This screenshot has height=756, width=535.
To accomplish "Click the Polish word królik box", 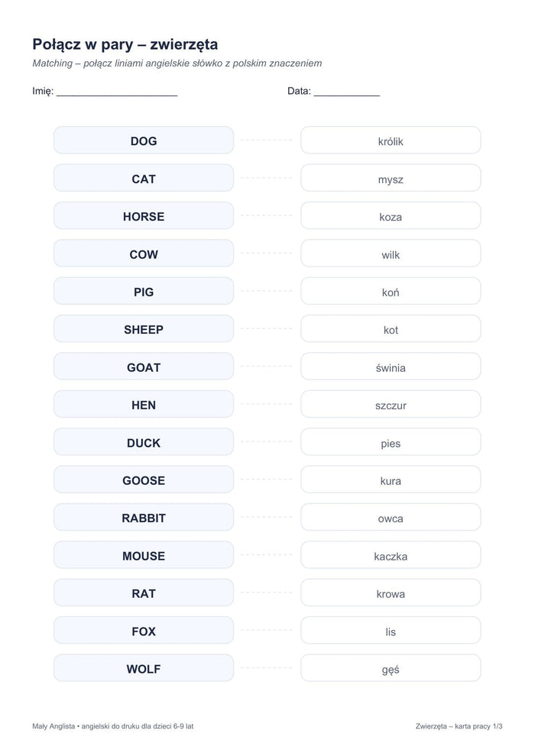I will tap(391, 141).
